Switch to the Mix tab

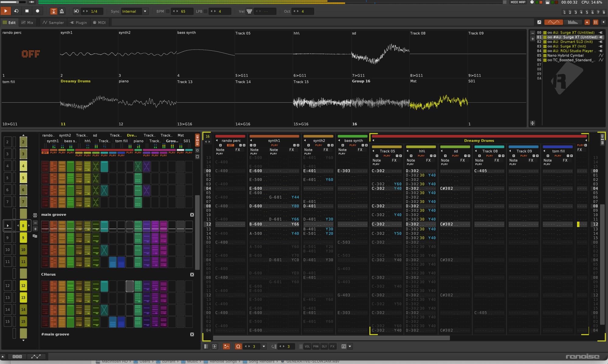(x=27, y=22)
